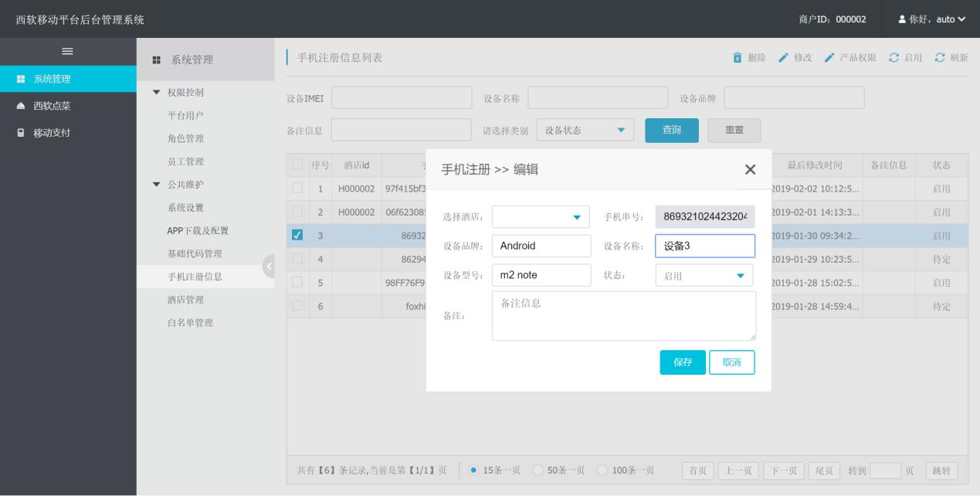Open 西软点菜 in the left navigation
Screen dimensions: 980x496
[54, 106]
